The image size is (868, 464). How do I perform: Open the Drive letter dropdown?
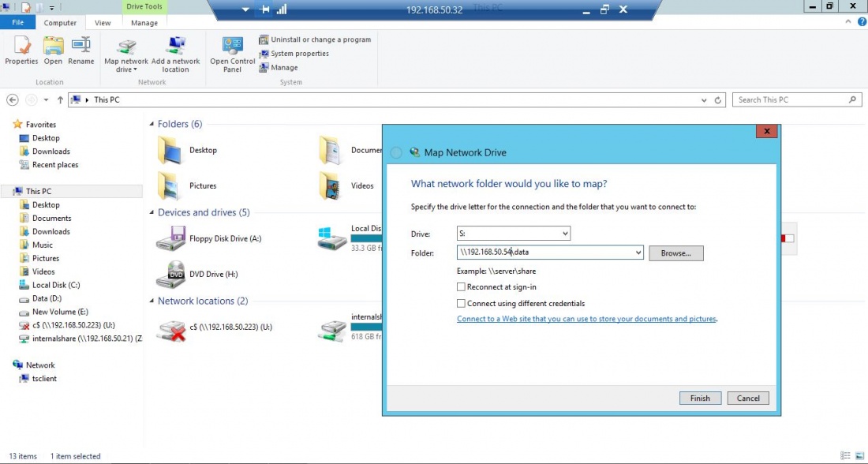[564, 234]
